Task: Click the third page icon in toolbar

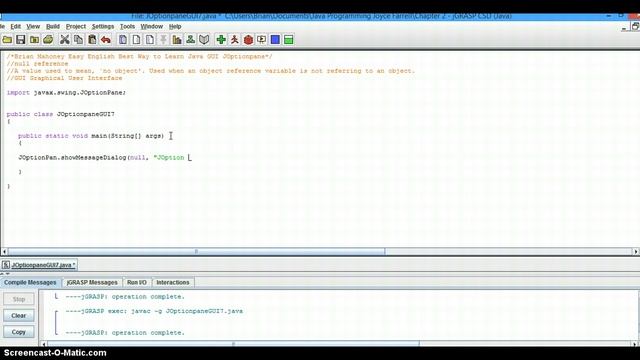Action: (150, 40)
